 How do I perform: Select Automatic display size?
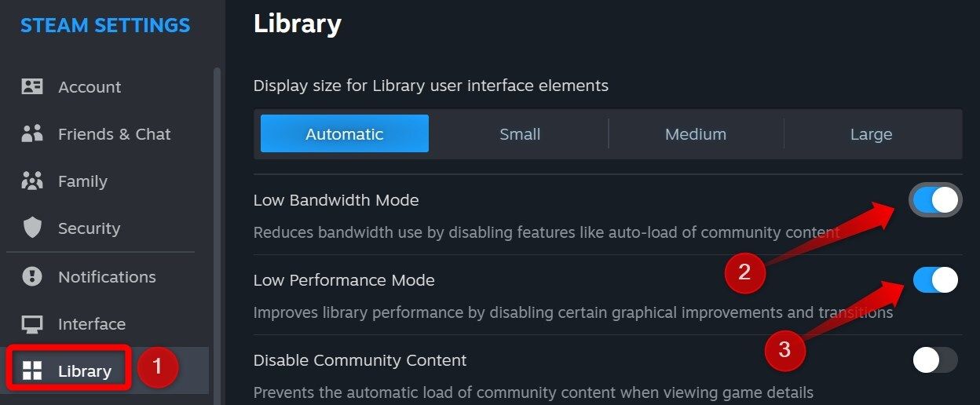coord(345,134)
